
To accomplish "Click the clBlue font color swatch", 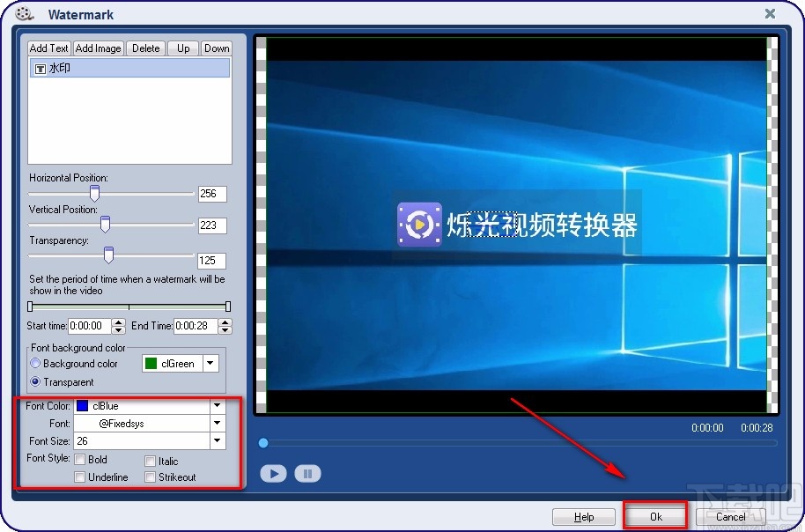I will coord(82,406).
